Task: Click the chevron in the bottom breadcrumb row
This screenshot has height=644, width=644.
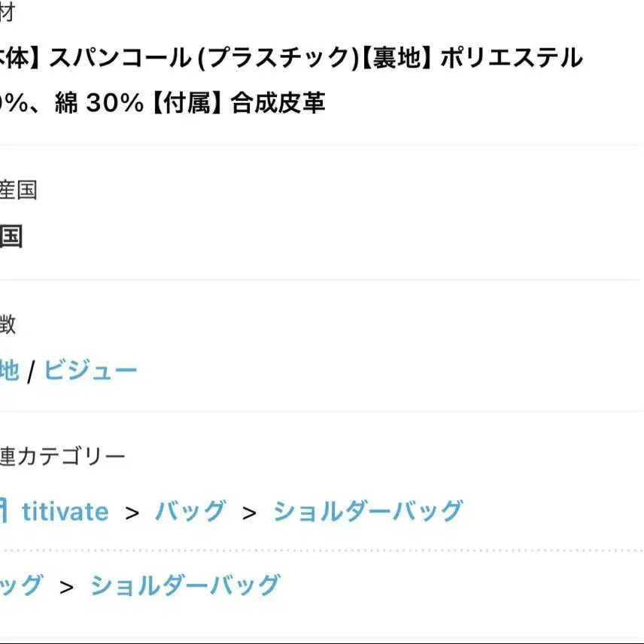Action: tap(67, 586)
